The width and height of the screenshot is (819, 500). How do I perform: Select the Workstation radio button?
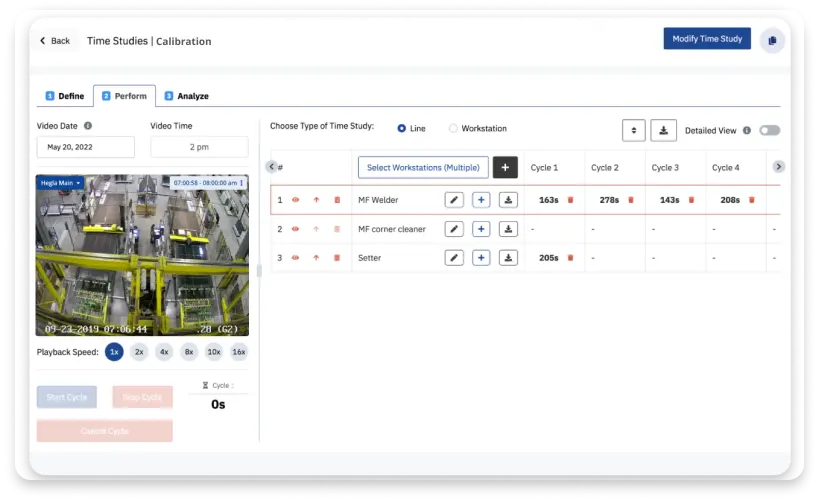(453, 129)
